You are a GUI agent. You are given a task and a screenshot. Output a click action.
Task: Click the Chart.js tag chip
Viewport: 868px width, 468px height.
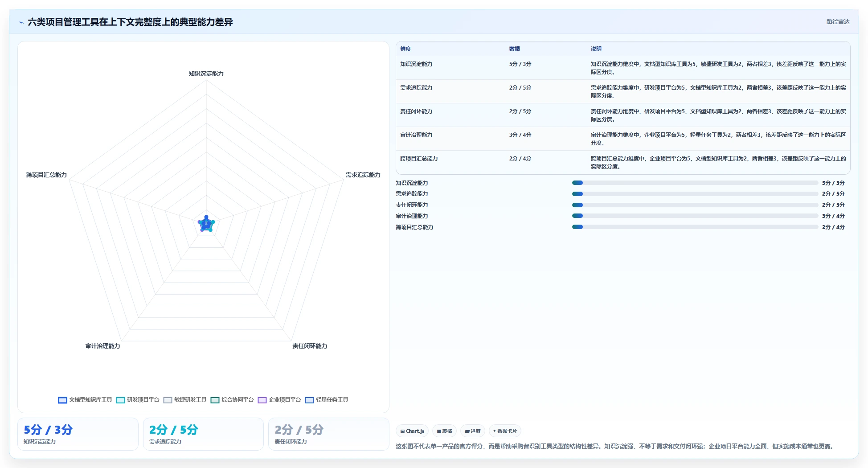[412, 431]
